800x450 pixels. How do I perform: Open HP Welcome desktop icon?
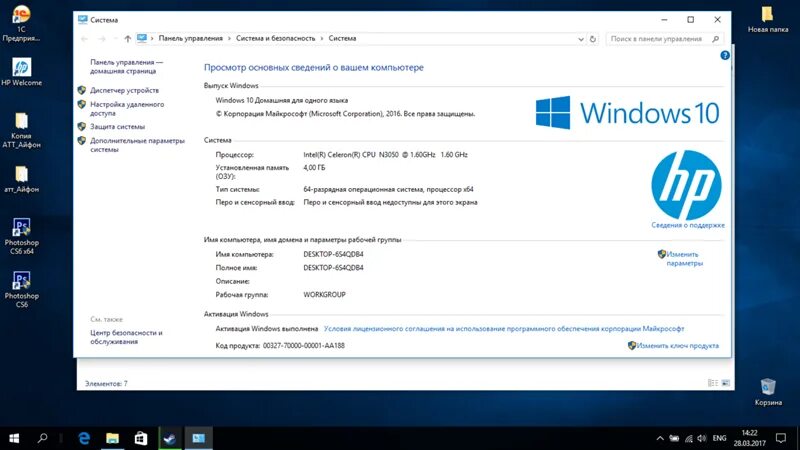tap(21, 72)
